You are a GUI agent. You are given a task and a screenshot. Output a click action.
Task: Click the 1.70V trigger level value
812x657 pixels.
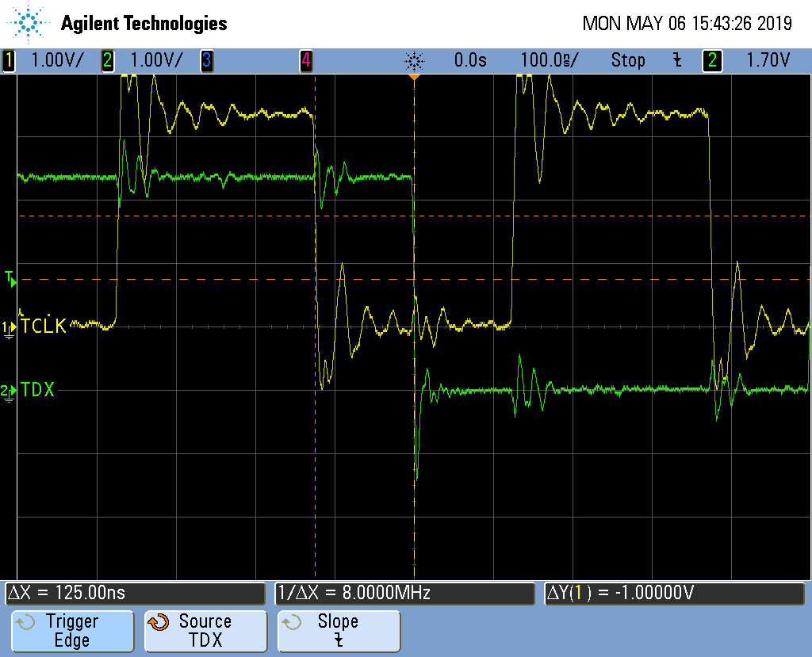point(767,60)
